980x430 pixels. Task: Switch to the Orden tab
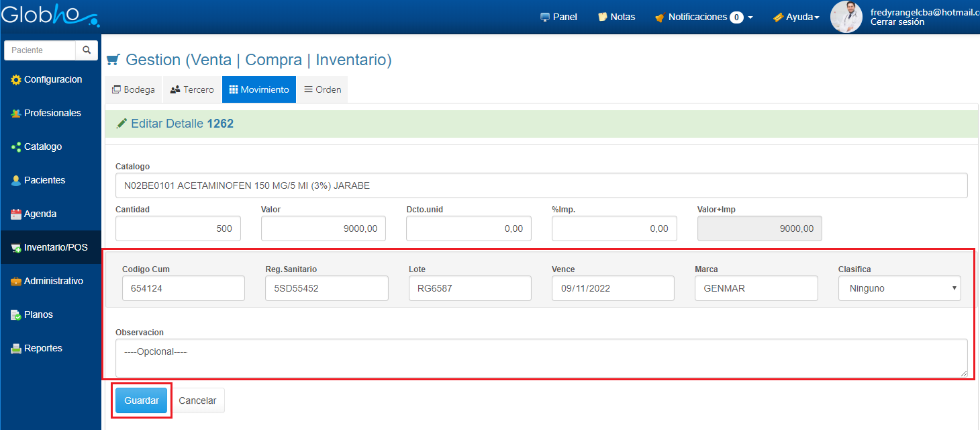[322, 89]
